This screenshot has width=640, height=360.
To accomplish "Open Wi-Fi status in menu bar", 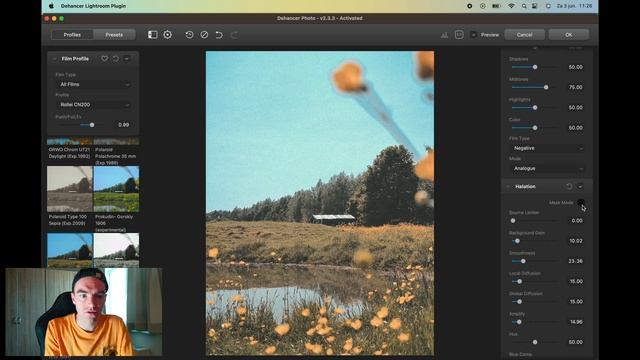I will tap(511, 6).
